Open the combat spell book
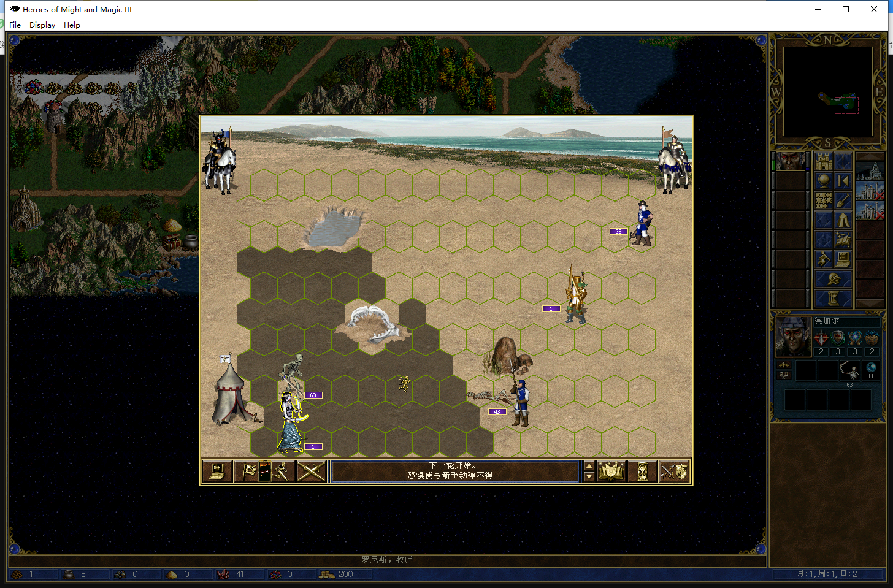 click(611, 472)
